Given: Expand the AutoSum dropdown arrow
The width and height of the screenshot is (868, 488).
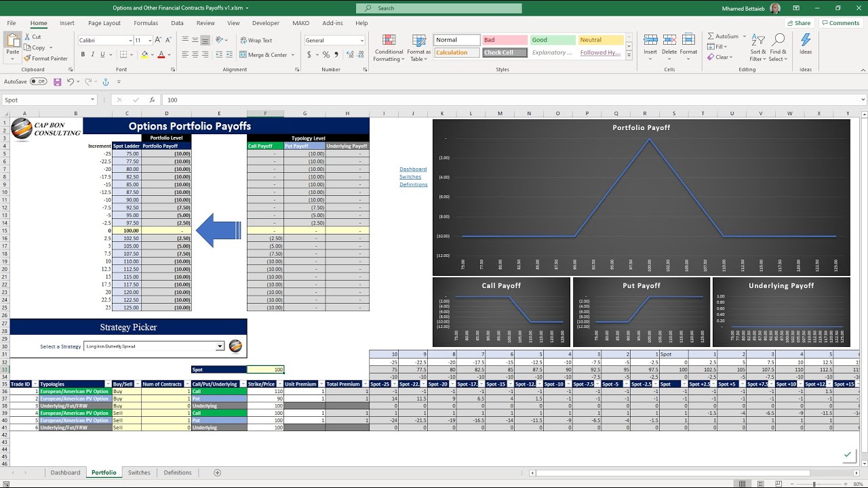Looking at the screenshot, I should (x=745, y=37).
